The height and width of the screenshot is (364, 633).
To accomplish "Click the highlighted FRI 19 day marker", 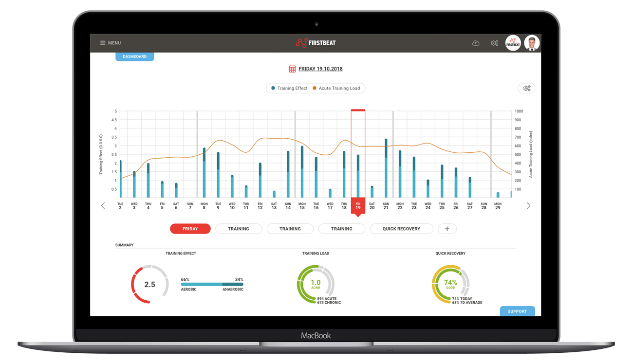I will [x=358, y=206].
